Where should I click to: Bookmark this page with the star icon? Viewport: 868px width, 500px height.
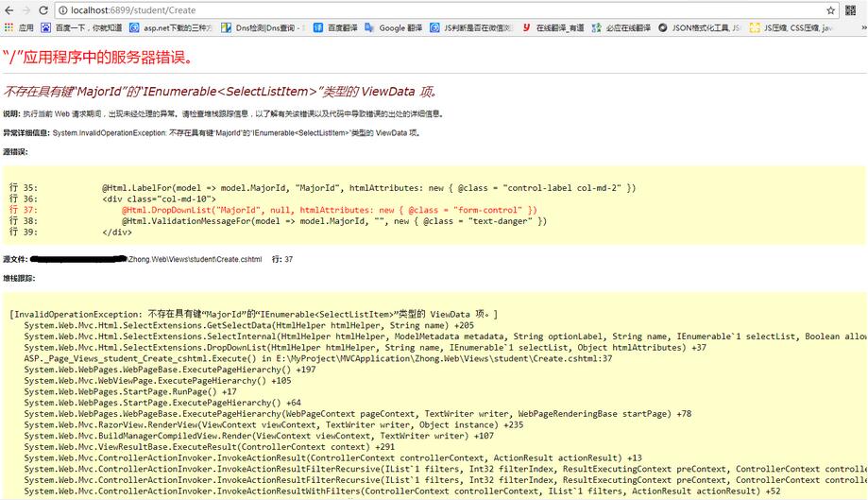coord(831,10)
